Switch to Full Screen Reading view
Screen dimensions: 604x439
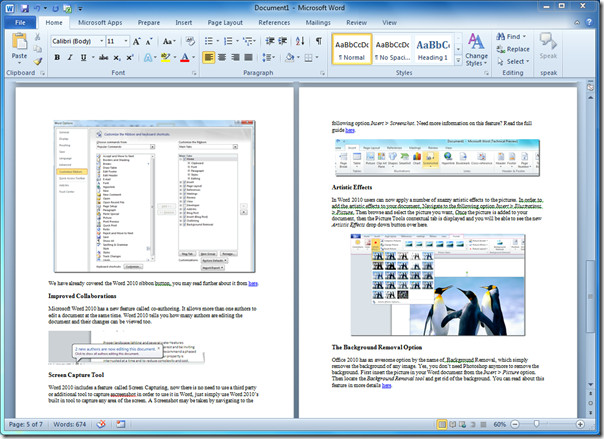[453, 424]
